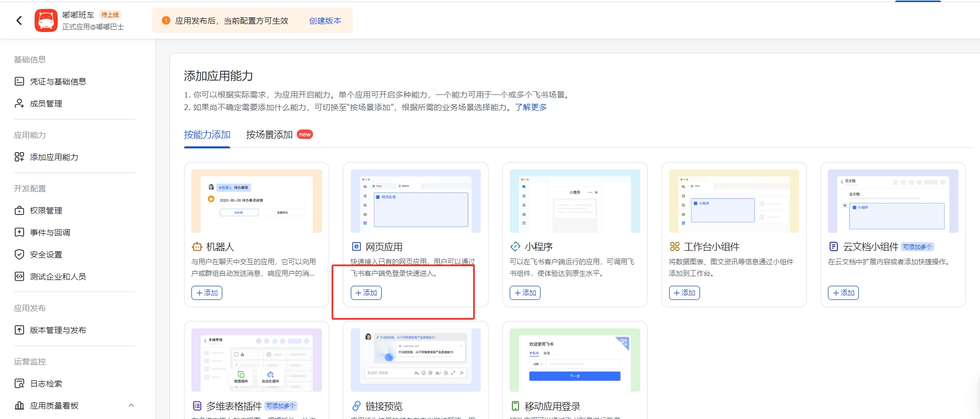Select the 按能力添加 tab

coord(207,135)
